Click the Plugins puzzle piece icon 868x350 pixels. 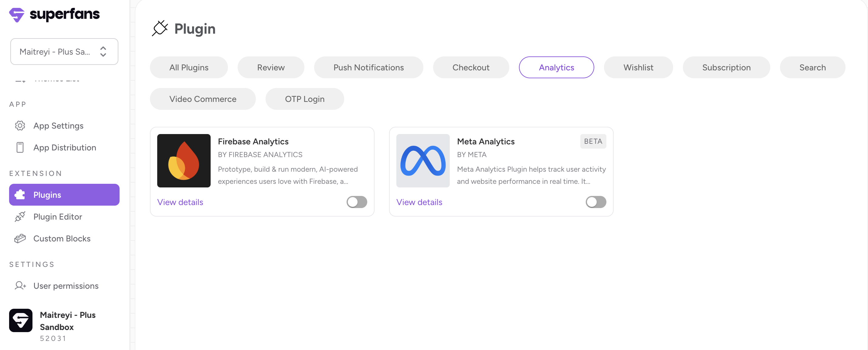[20, 195]
